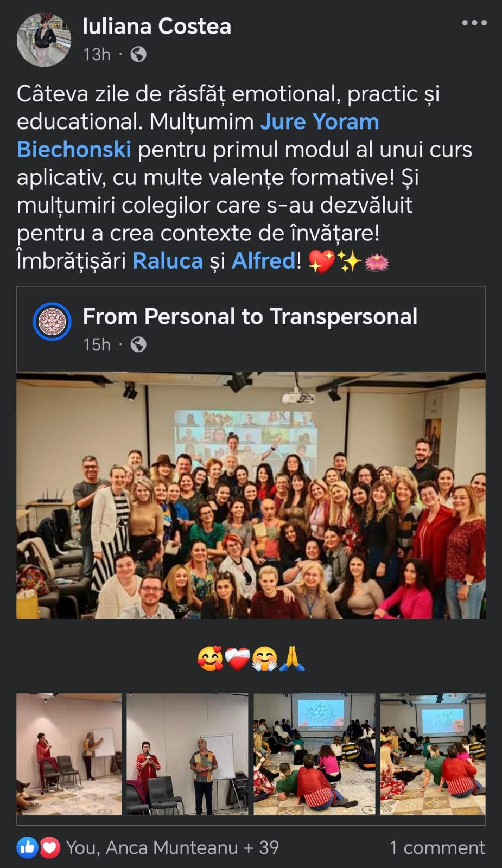Show who reacted: You, Anca Munteanu + 39
Viewport: 502px width, 868px height.
173,847
